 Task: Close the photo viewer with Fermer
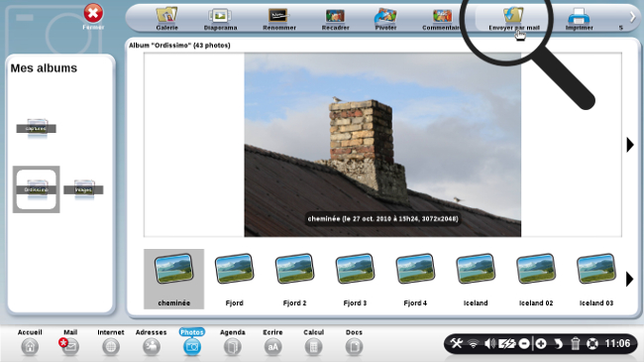pyautogui.click(x=93, y=17)
